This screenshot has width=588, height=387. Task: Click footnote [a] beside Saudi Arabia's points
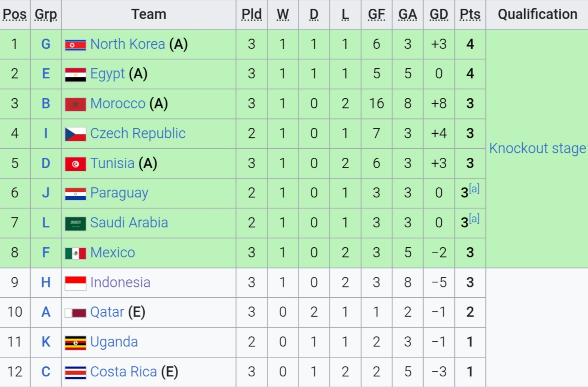tap(474, 219)
